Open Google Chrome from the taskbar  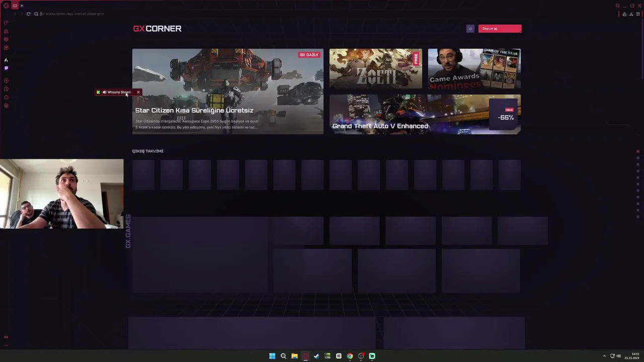350,356
